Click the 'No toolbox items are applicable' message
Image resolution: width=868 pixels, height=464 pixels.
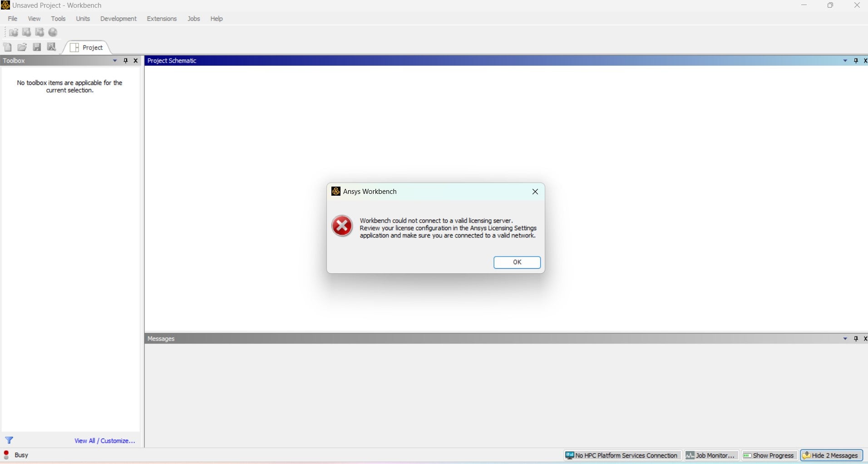pyautogui.click(x=69, y=86)
